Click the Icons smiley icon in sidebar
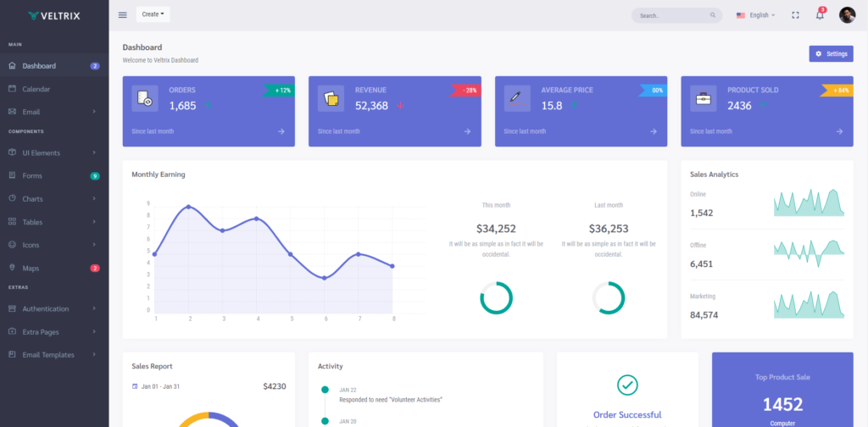868x427 pixels. 12,245
